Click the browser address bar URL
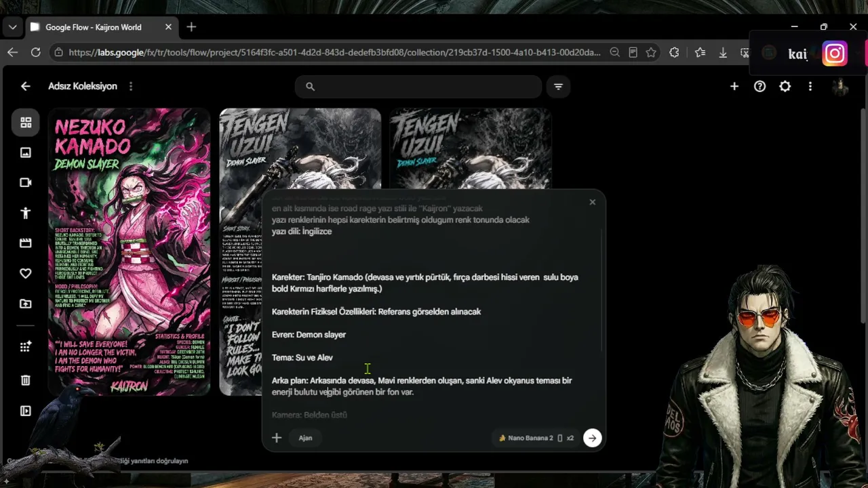This screenshot has height=488, width=868. click(x=334, y=52)
